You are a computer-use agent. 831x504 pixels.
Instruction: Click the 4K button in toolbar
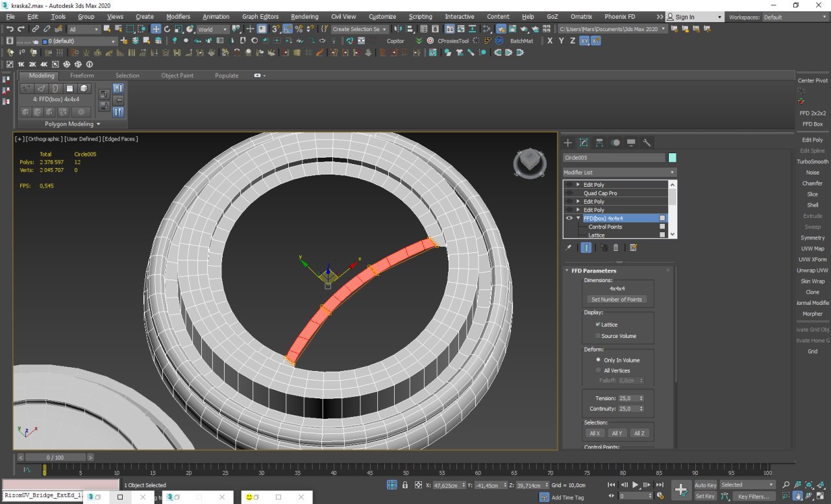(x=43, y=64)
